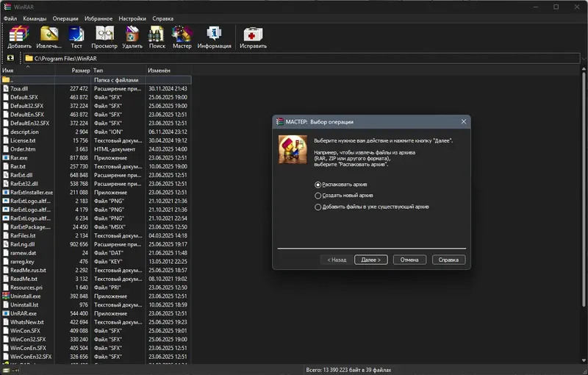Click the RarExtInstaller.exe file icon

tap(6, 192)
